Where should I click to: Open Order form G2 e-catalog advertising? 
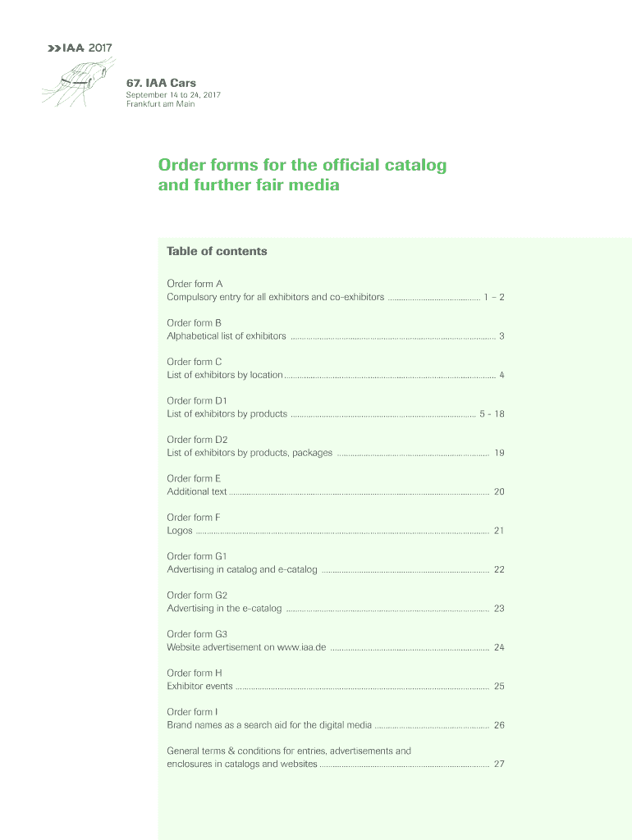(x=224, y=609)
